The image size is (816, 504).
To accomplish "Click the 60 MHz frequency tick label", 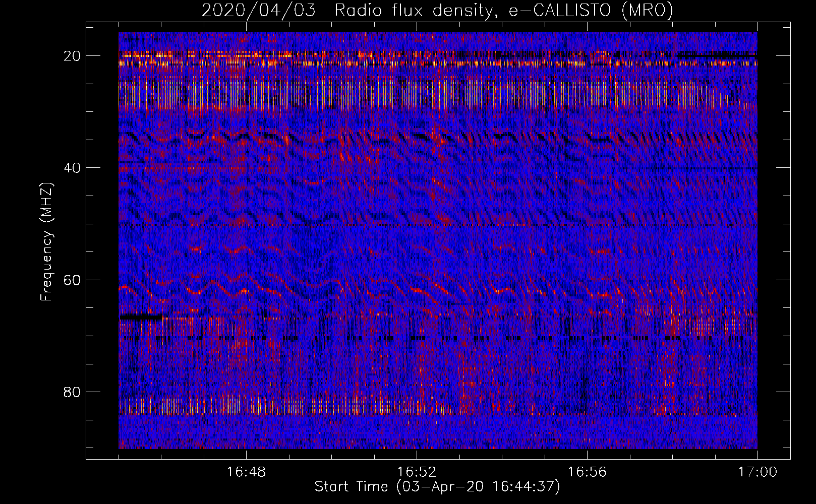I will coord(73,280).
